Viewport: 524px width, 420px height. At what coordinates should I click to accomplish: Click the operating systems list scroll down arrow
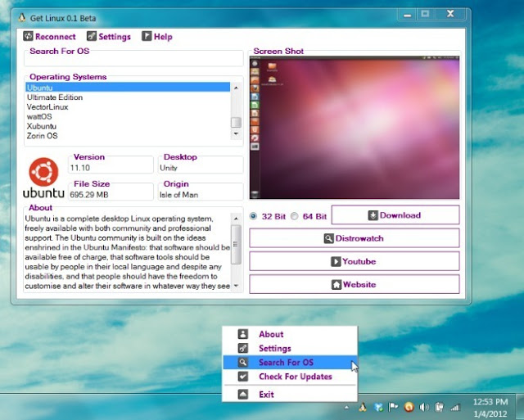[237, 133]
